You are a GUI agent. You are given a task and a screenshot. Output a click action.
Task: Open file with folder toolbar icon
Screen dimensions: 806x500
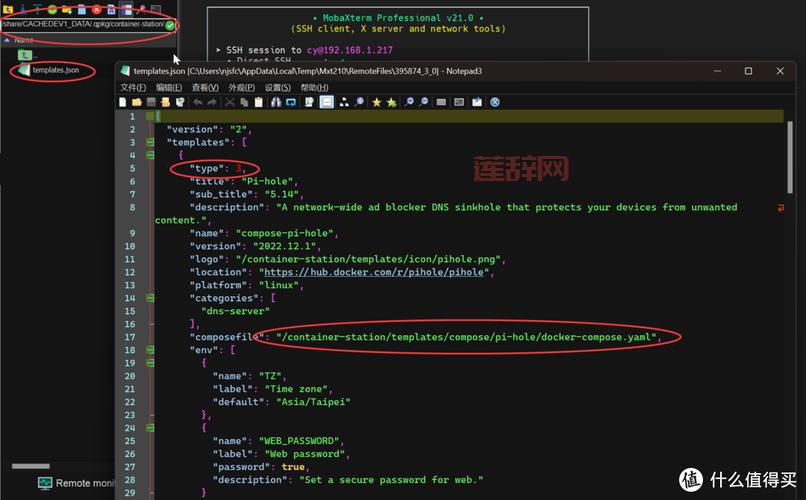tap(137, 102)
